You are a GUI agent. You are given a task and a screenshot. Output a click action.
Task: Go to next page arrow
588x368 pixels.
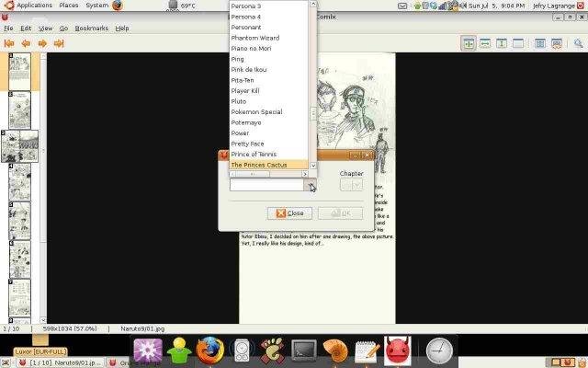pos(42,43)
